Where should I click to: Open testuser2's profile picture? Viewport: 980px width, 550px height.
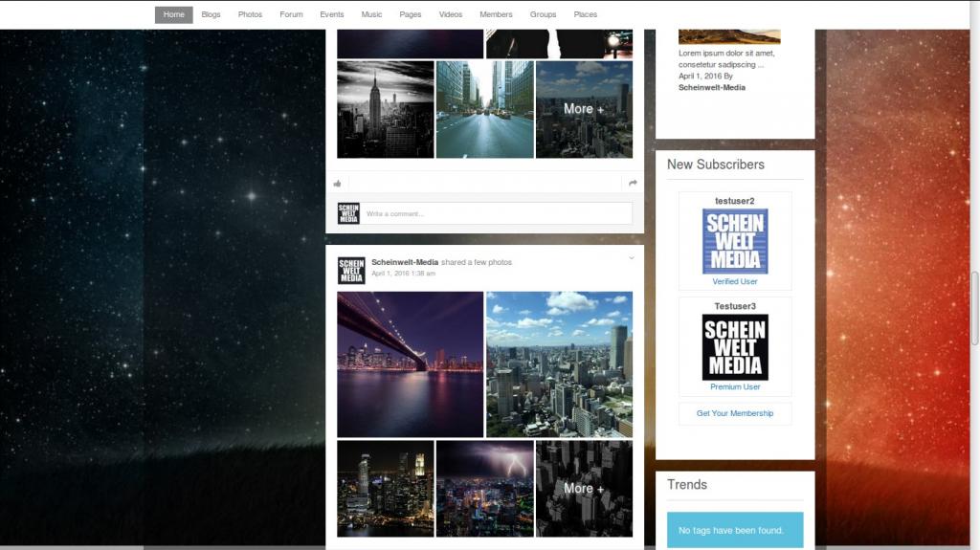pos(735,241)
